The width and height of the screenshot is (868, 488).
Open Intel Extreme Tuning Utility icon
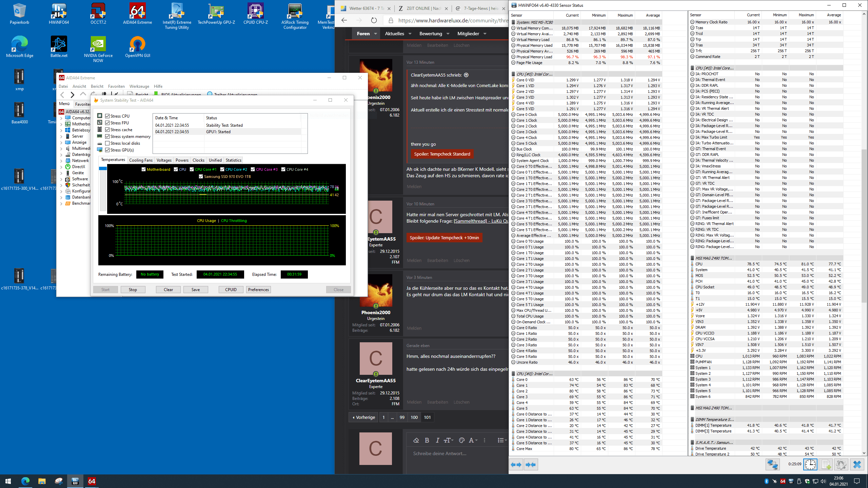coord(177,16)
